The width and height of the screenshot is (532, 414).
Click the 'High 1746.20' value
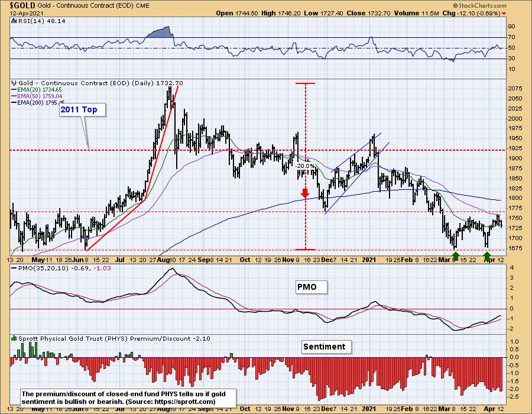click(x=280, y=14)
